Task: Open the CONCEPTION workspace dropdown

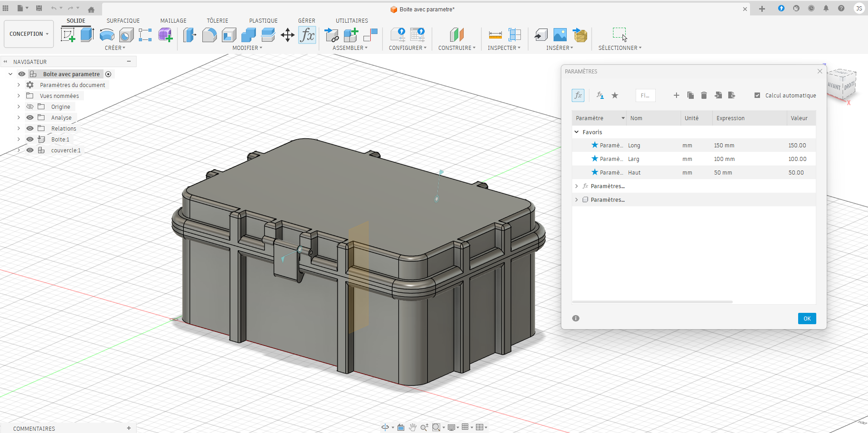Action: (x=29, y=34)
